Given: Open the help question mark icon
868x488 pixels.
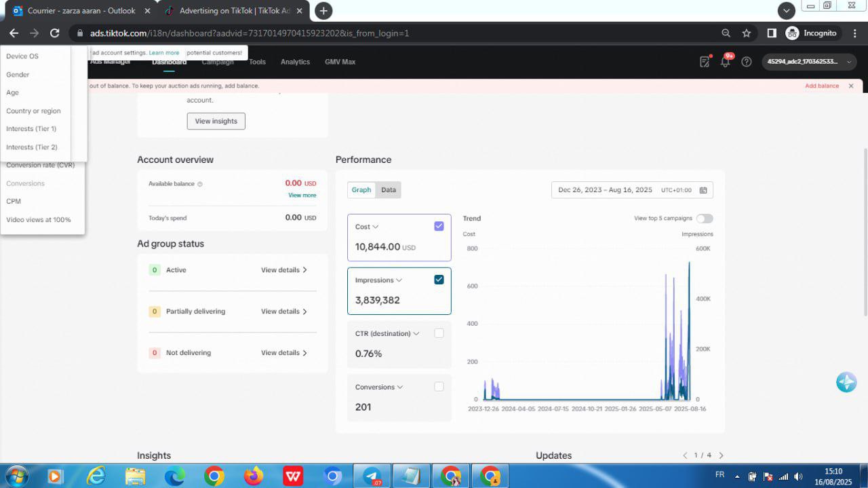Looking at the screenshot, I should pos(747,62).
